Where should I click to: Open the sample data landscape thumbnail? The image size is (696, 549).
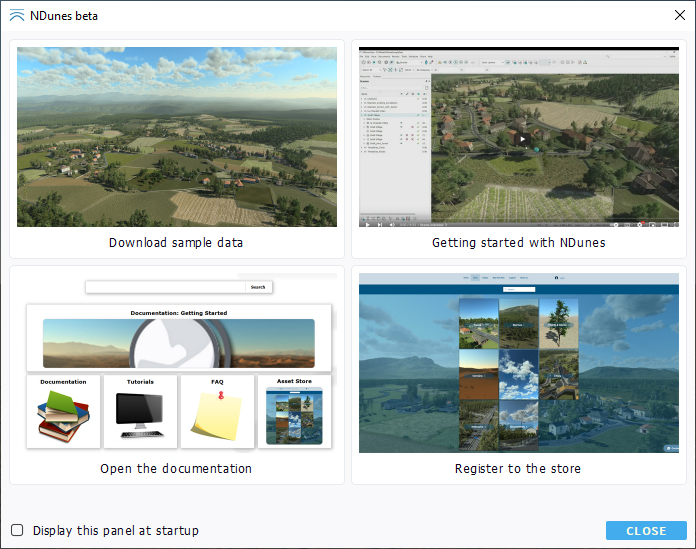pos(177,137)
